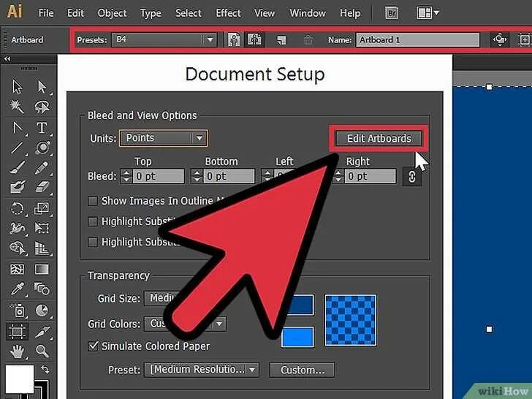Select the Gradient tool
532x399 pixels.
tap(42, 270)
